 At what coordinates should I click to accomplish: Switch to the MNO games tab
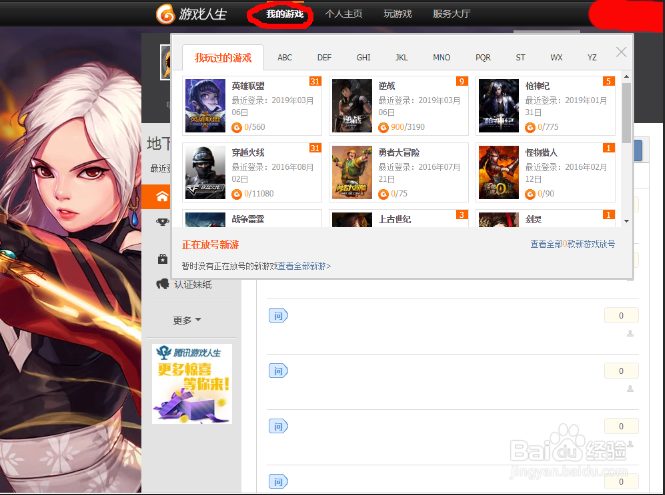441,58
